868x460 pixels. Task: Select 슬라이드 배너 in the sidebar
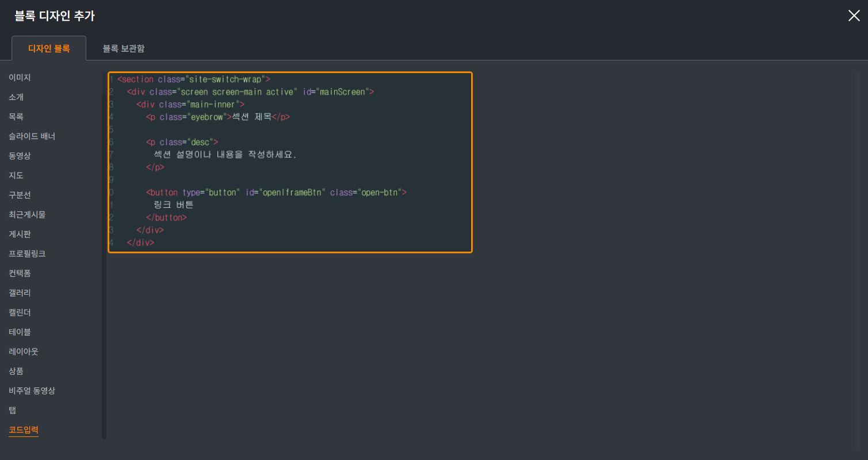pos(32,136)
